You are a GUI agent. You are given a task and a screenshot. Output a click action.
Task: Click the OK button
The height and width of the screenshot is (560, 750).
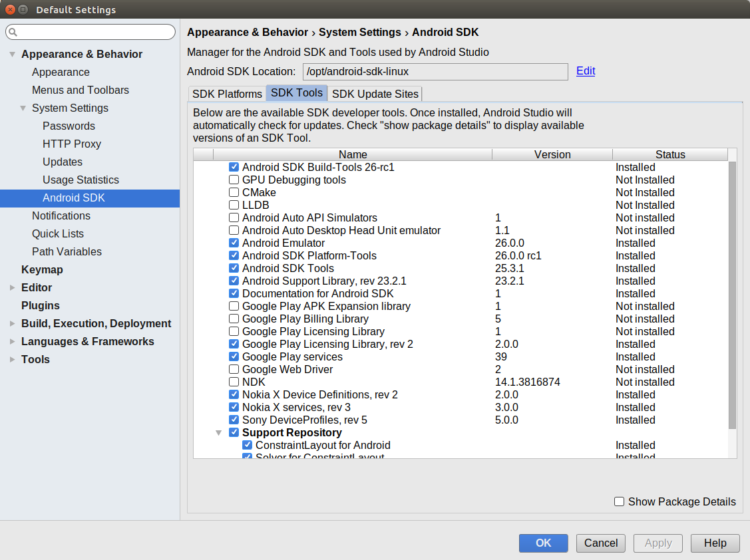pos(543,543)
